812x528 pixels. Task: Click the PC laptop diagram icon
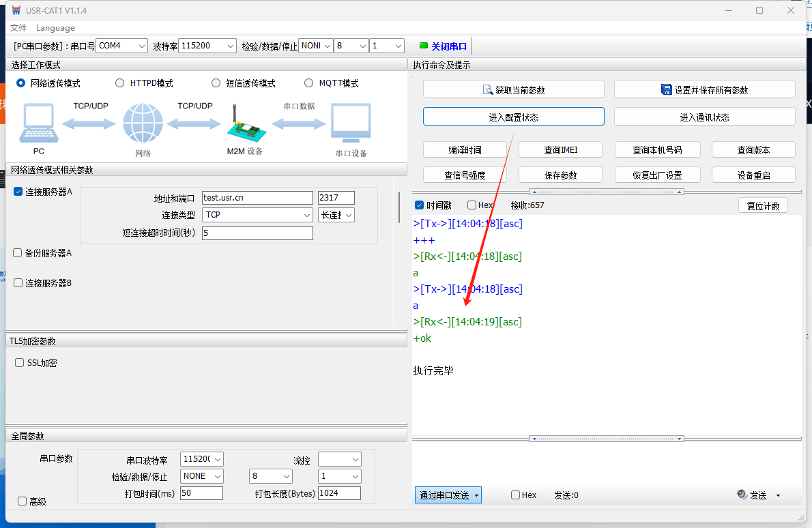(38, 123)
